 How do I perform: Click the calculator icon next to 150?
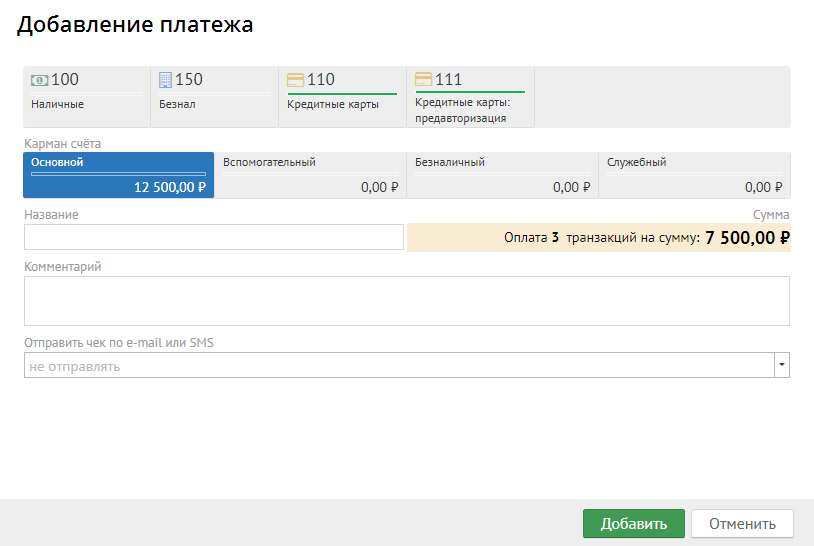pyautogui.click(x=165, y=80)
